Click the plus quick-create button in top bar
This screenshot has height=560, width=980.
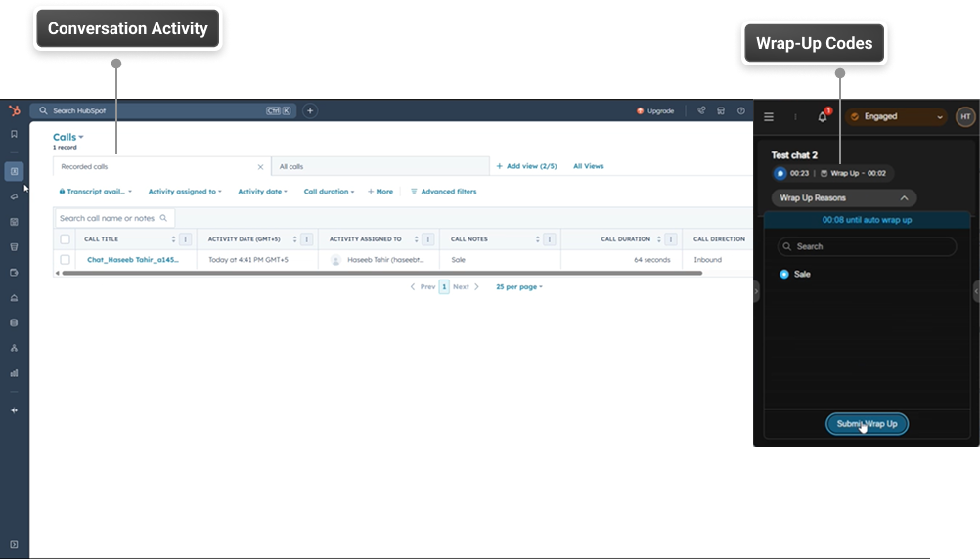[310, 111]
